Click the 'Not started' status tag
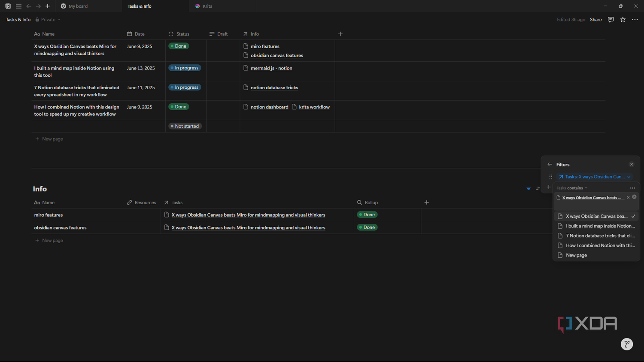644x362 pixels. pyautogui.click(x=185, y=126)
